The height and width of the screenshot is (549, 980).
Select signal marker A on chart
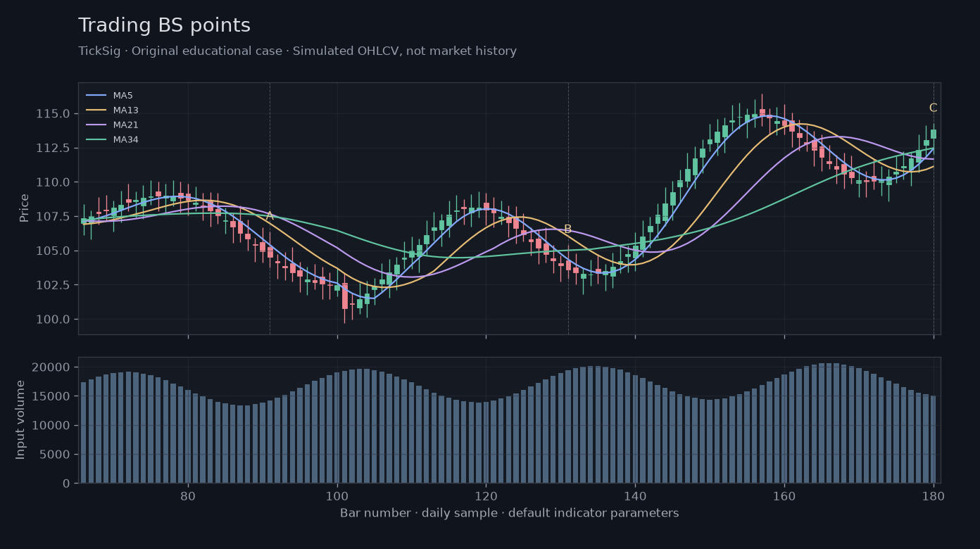(x=270, y=216)
